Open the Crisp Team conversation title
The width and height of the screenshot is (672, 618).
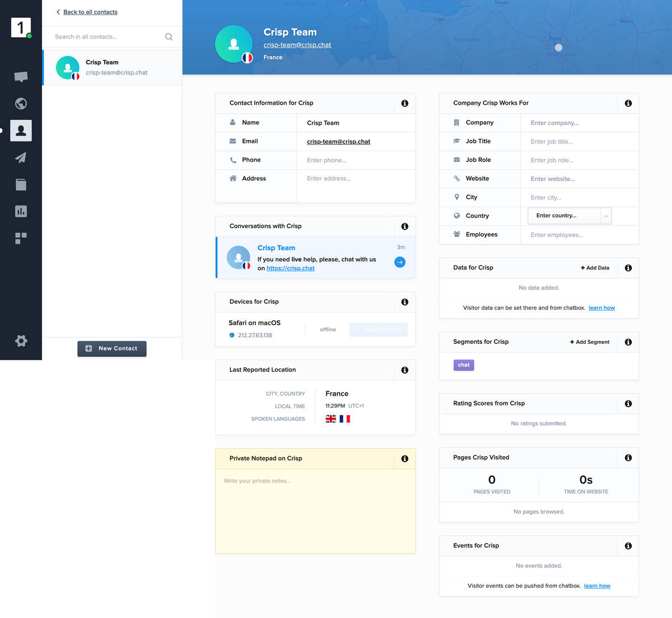coord(276,248)
